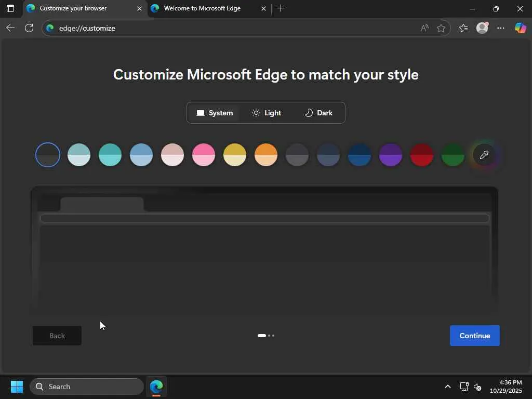
Task: Close the Customize your browser tab
Action: coord(139,8)
